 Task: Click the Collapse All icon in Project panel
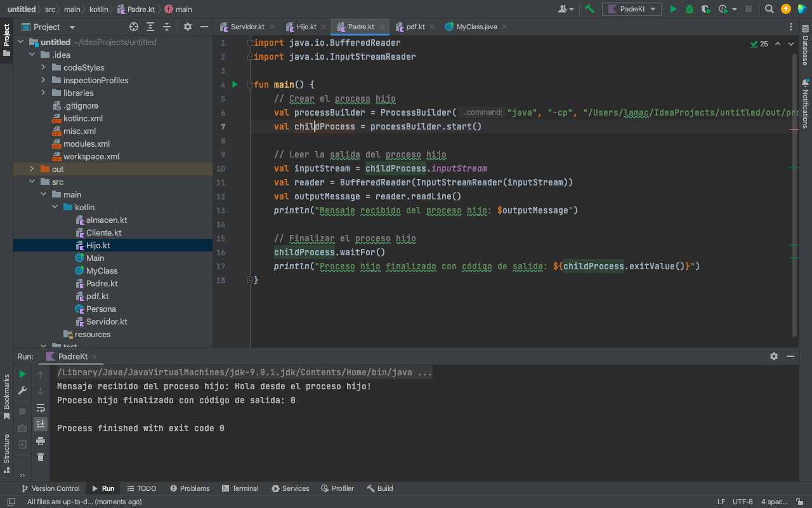point(167,27)
